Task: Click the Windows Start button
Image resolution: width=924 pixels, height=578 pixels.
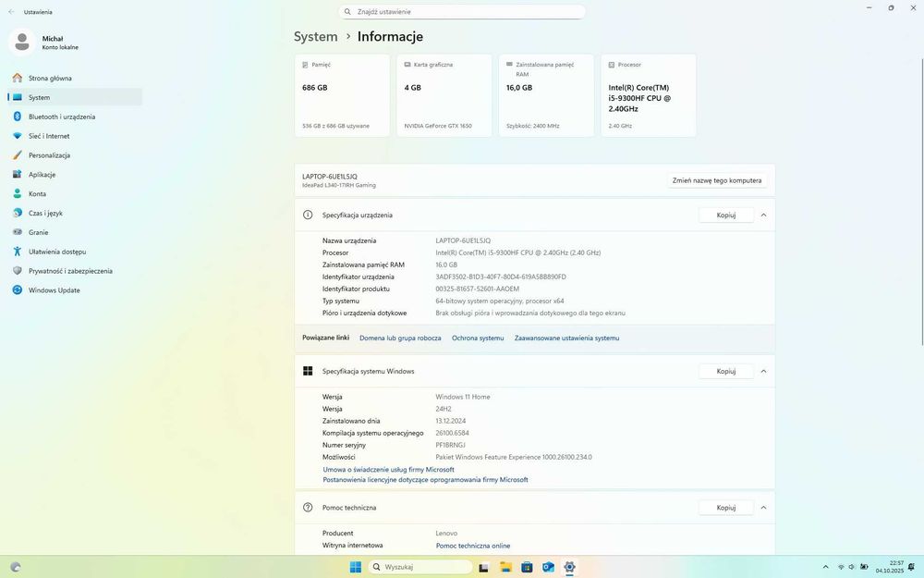Action: [356, 567]
